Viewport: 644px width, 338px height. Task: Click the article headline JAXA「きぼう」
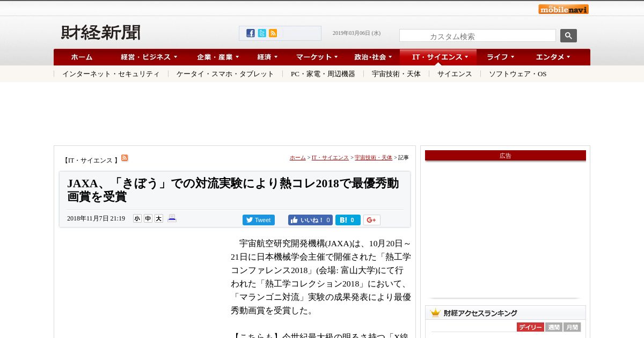pyautogui.click(x=233, y=190)
